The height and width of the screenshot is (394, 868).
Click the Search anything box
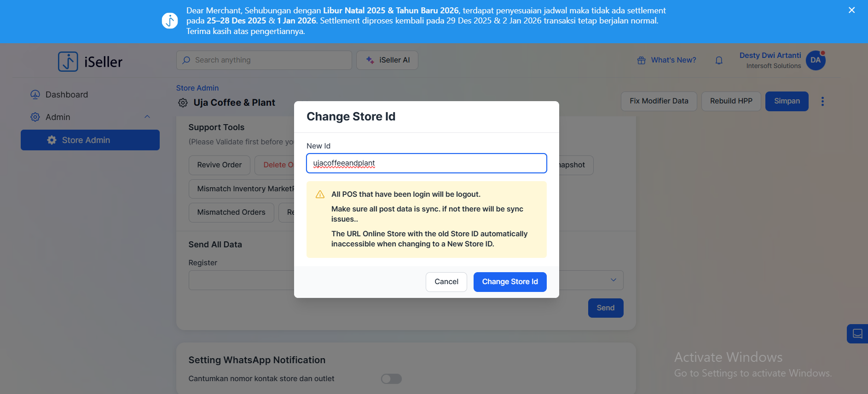(x=264, y=60)
